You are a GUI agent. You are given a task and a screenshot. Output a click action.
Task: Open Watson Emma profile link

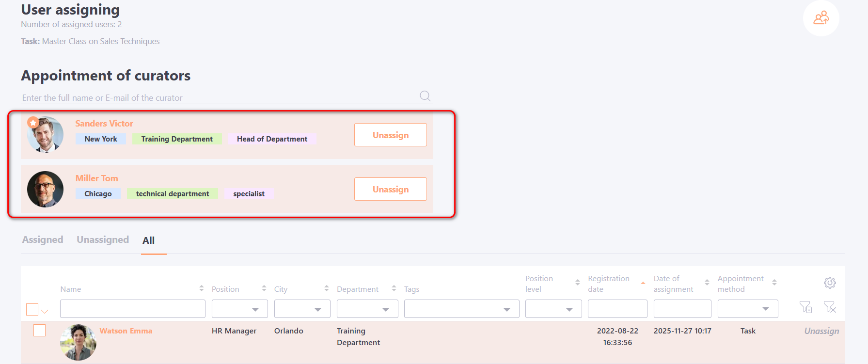click(x=126, y=331)
